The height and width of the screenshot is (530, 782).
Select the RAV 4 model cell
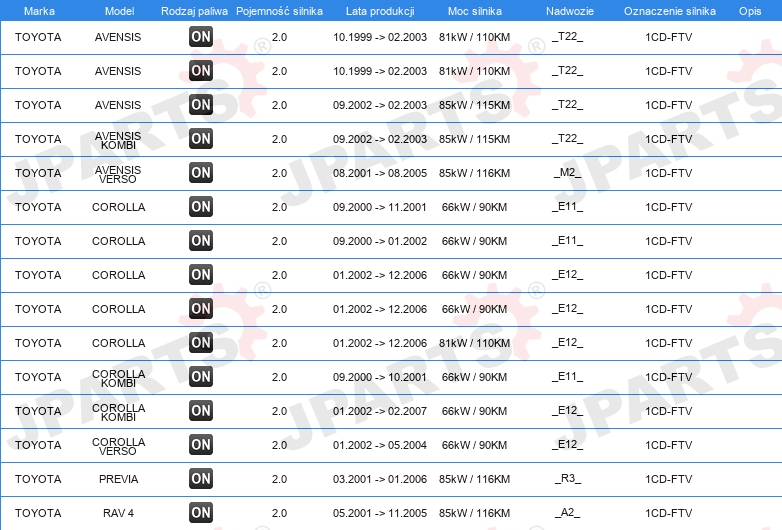tap(119, 513)
